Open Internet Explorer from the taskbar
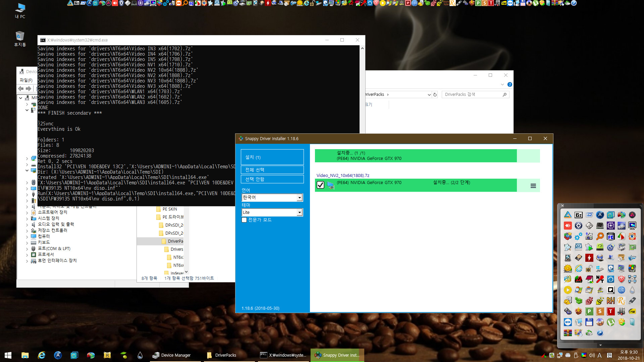Viewport: 644px width, 362px height. point(42,355)
